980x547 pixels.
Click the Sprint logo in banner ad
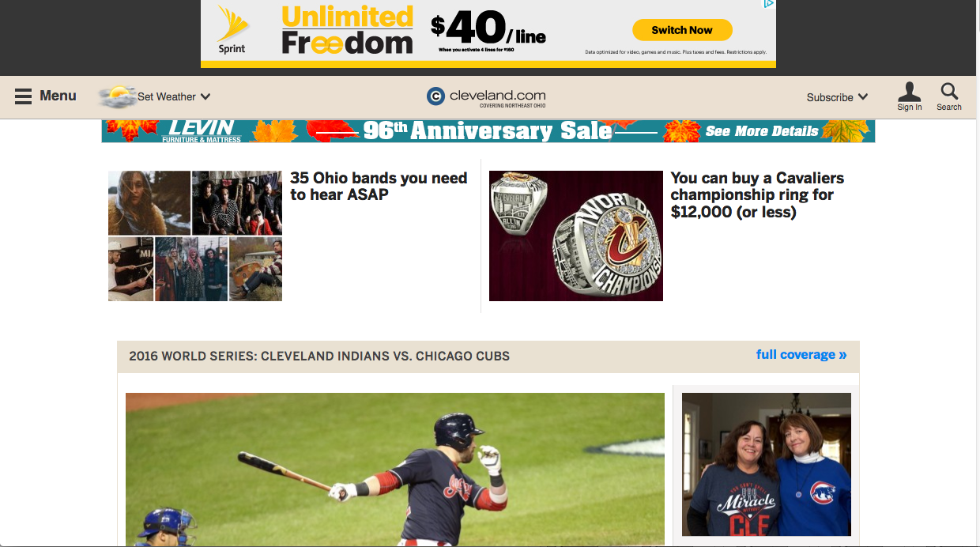click(x=232, y=30)
